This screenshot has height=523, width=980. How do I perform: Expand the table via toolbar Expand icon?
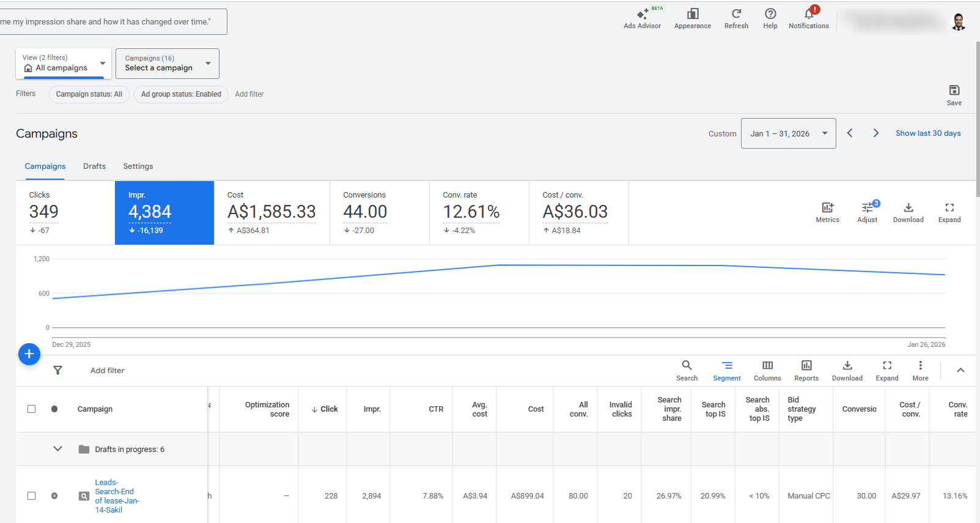(x=887, y=365)
